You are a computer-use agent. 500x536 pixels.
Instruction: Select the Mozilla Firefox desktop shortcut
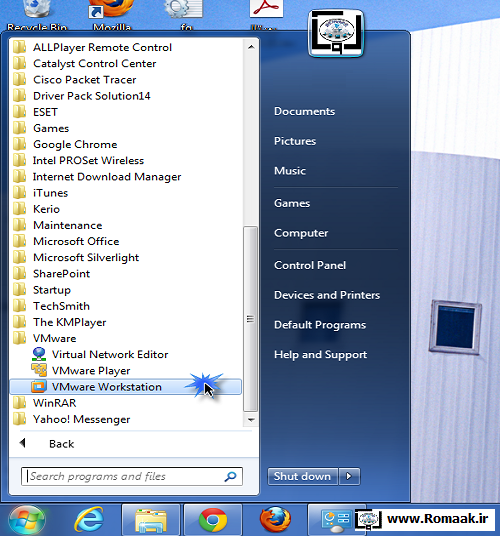(x=112, y=15)
